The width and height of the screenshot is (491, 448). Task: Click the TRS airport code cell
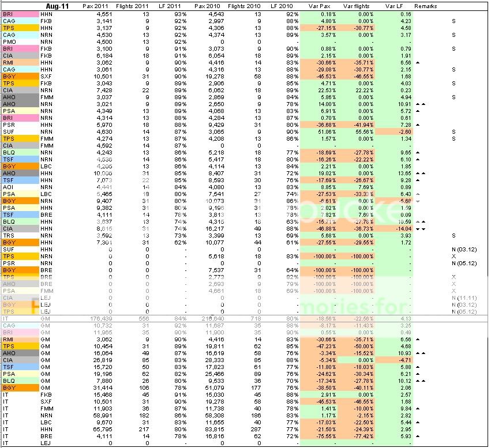9,235
